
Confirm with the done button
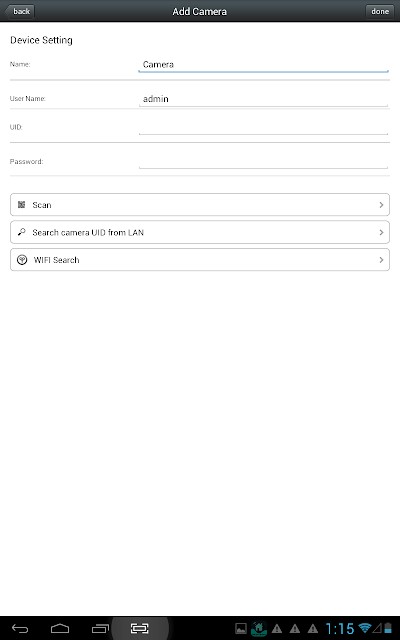coord(380,11)
